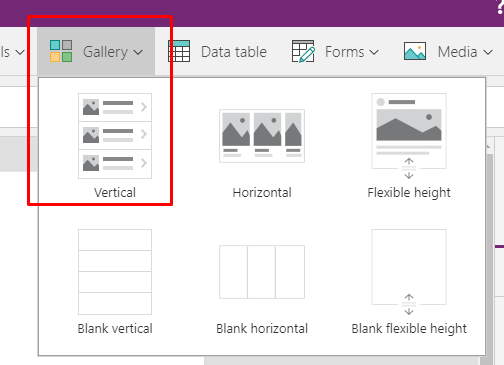Click the Data table grid icon

pos(179,51)
